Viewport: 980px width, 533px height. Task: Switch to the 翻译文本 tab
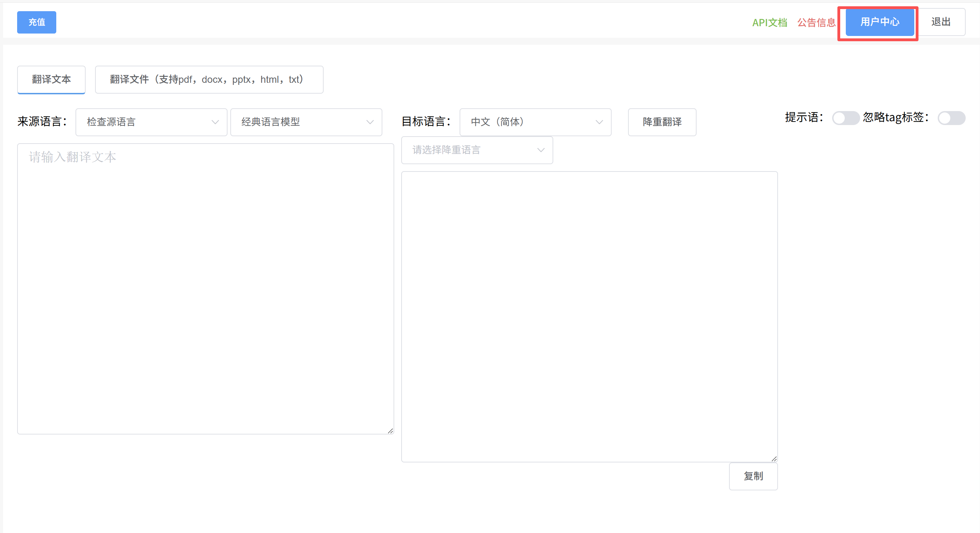click(51, 79)
